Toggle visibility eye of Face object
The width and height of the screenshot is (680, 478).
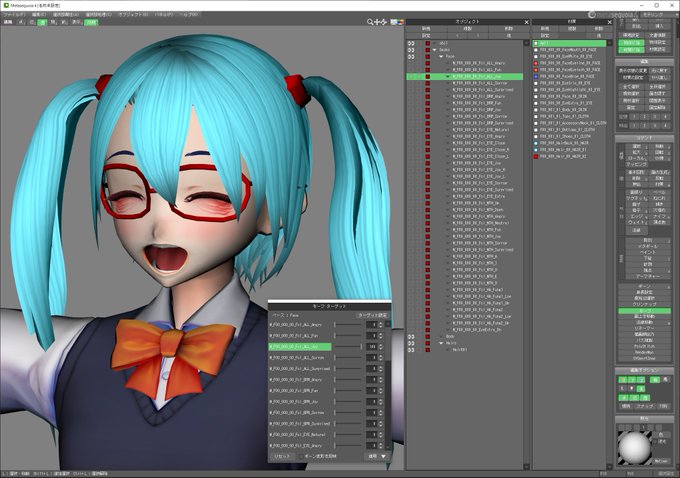click(x=411, y=56)
